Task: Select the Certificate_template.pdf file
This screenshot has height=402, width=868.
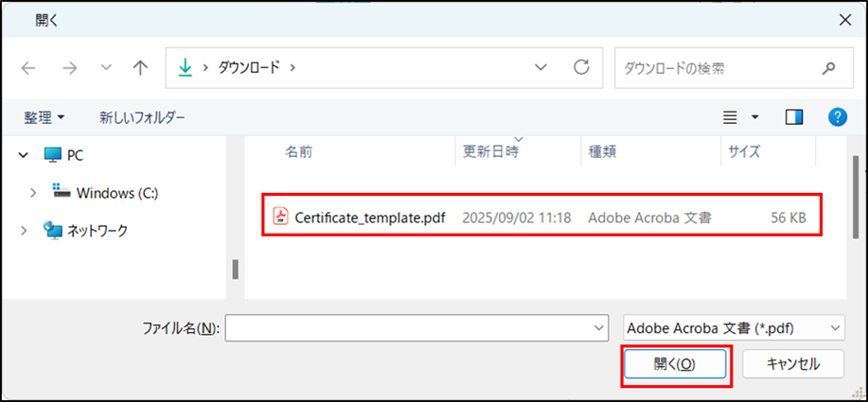Action: [x=542, y=218]
